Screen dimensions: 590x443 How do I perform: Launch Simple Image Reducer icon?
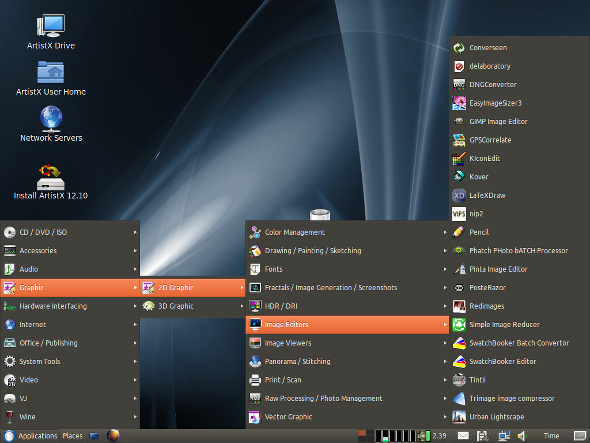[x=459, y=324]
